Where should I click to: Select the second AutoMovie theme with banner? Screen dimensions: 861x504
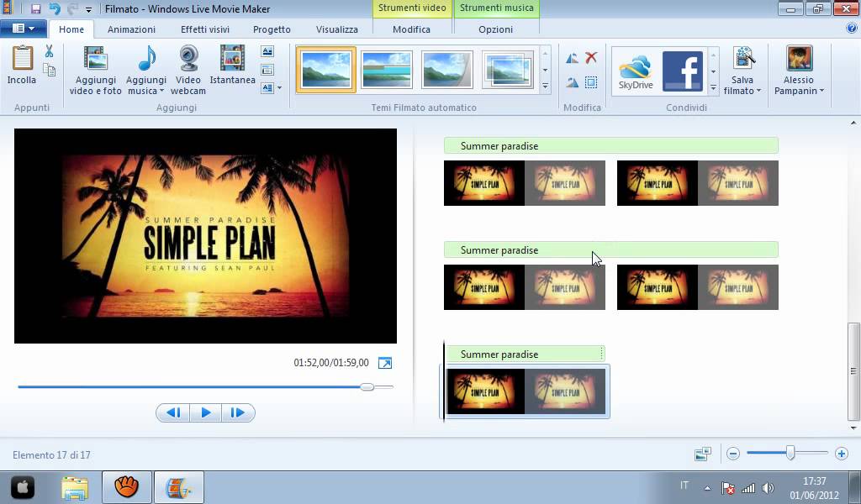[387, 70]
